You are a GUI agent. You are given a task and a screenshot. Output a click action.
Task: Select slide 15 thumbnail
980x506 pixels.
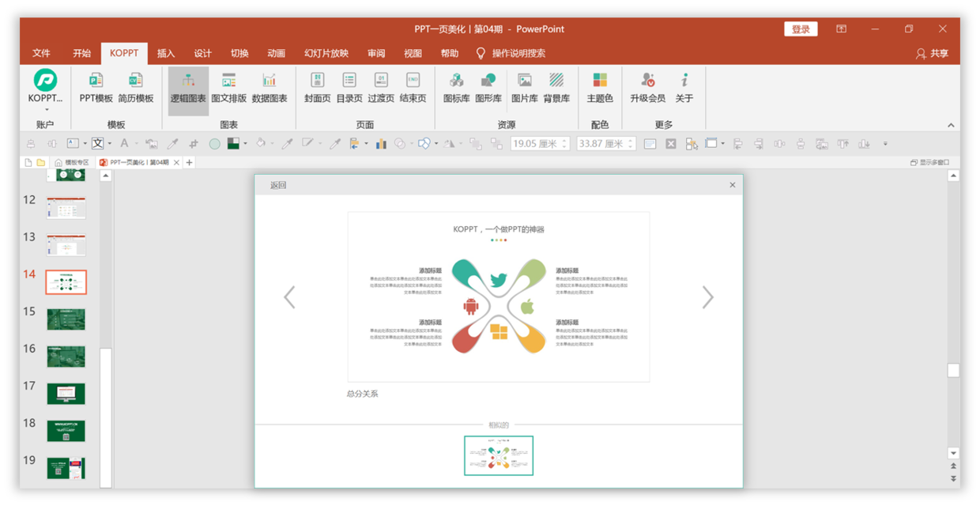[x=66, y=319]
